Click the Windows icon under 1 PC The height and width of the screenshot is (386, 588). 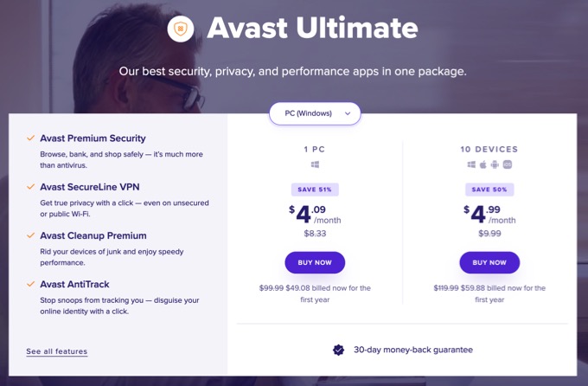(x=315, y=164)
